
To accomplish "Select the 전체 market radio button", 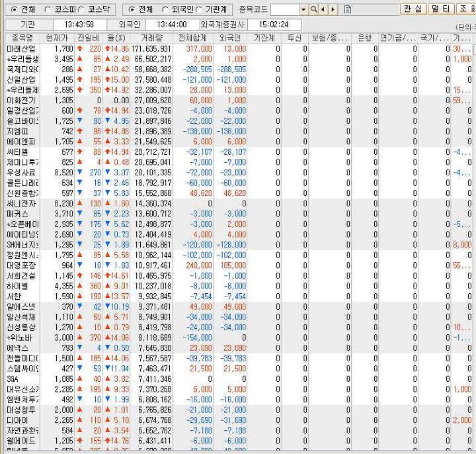I will pos(14,10).
